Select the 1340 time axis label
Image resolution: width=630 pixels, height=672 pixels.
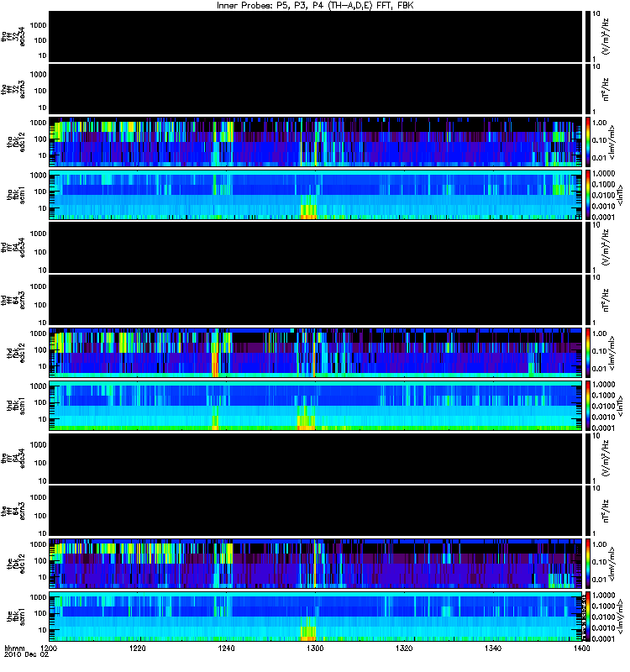(493, 648)
